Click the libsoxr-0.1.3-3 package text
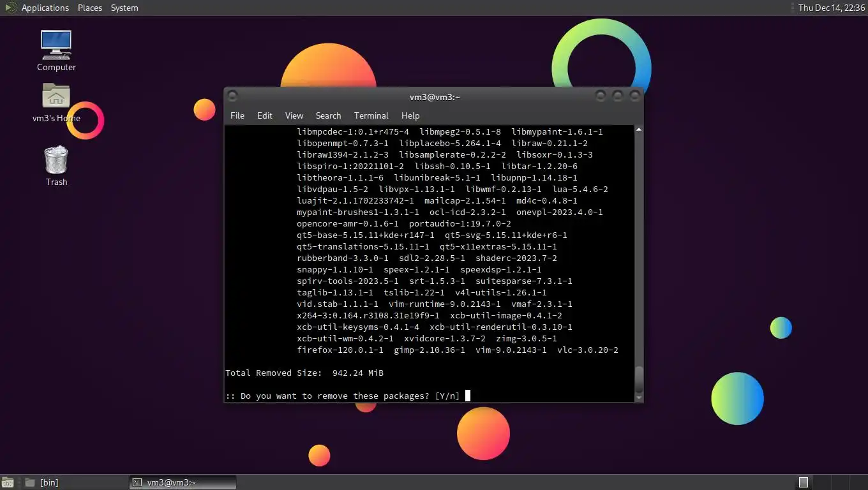The image size is (868, 490). [555, 155]
